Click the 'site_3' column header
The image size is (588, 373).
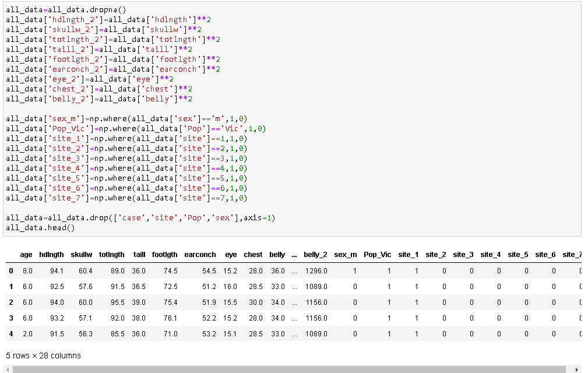(x=463, y=255)
